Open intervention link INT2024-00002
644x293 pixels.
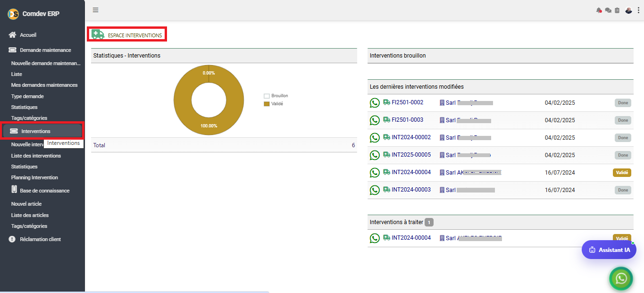(411, 137)
